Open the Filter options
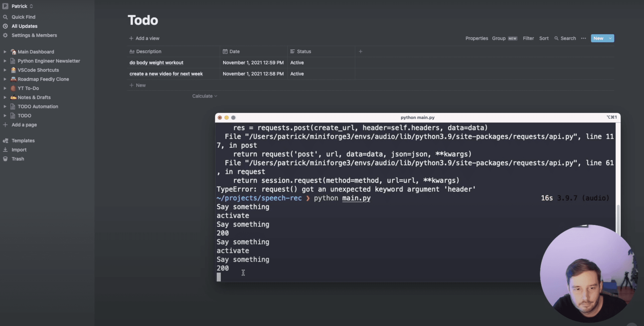The image size is (644, 326). point(528,38)
